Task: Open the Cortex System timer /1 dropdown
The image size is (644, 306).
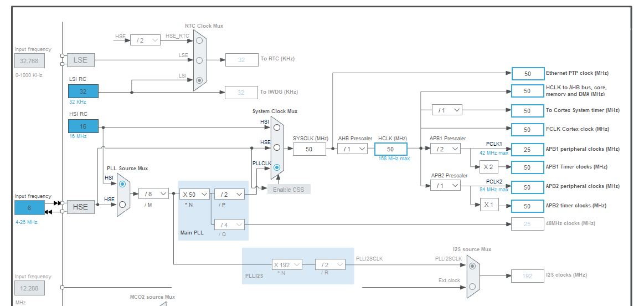Action: click(447, 110)
